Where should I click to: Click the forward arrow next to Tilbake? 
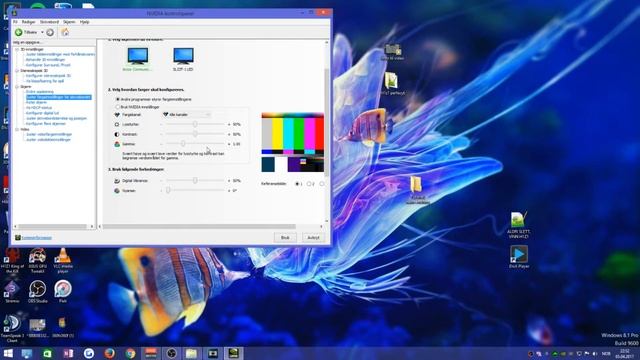coord(50,32)
